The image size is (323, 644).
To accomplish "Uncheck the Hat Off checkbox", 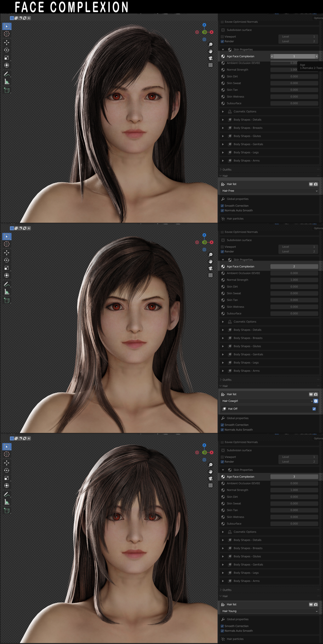I will 314,409.
